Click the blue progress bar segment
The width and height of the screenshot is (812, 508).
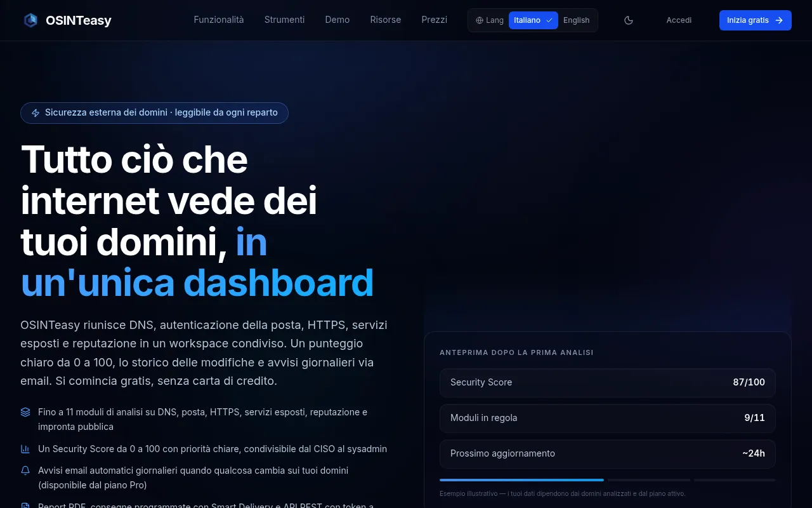(x=521, y=480)
